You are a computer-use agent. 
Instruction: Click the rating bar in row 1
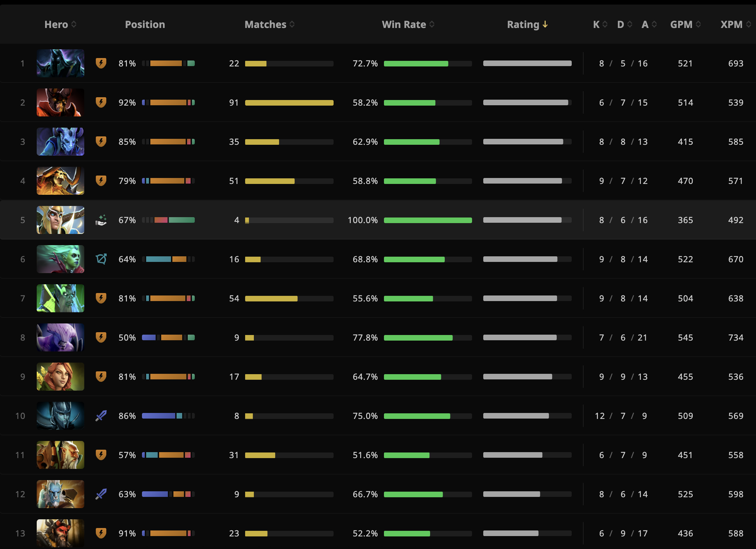(x=527, y=63)
